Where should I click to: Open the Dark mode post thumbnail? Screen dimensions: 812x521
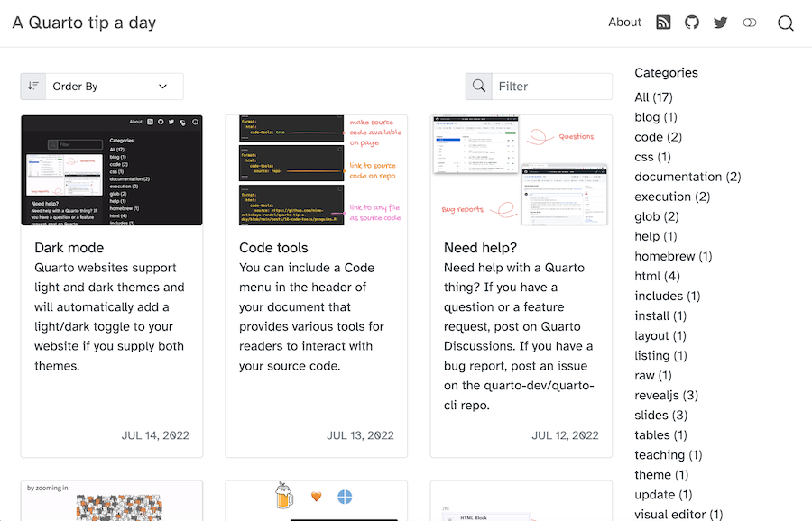tap(112, 169)
